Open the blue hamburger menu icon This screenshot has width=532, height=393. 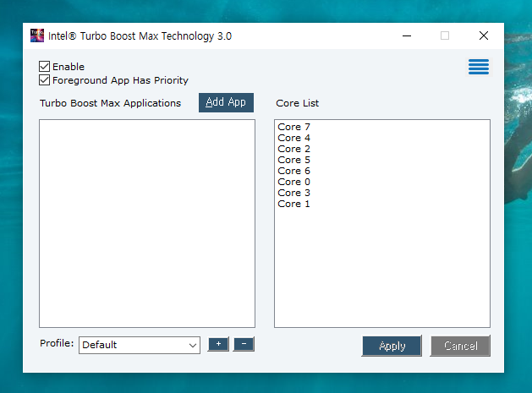pos(479,67)
